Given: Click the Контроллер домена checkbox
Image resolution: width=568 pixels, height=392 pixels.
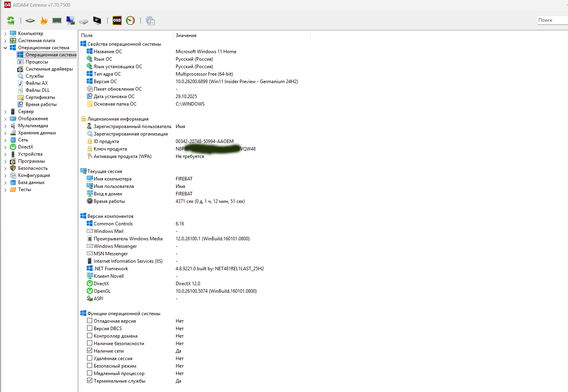Looking at the screenshot, I should click(90, 336).
